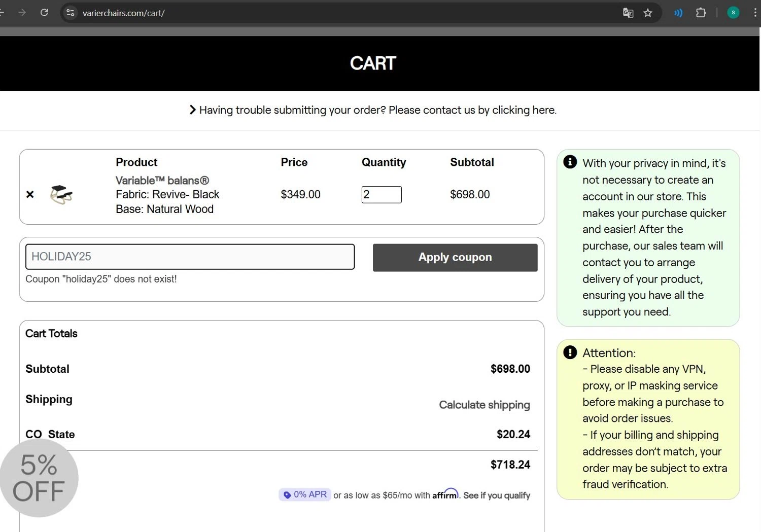Click the coupon does not exist error

[101, 279]
